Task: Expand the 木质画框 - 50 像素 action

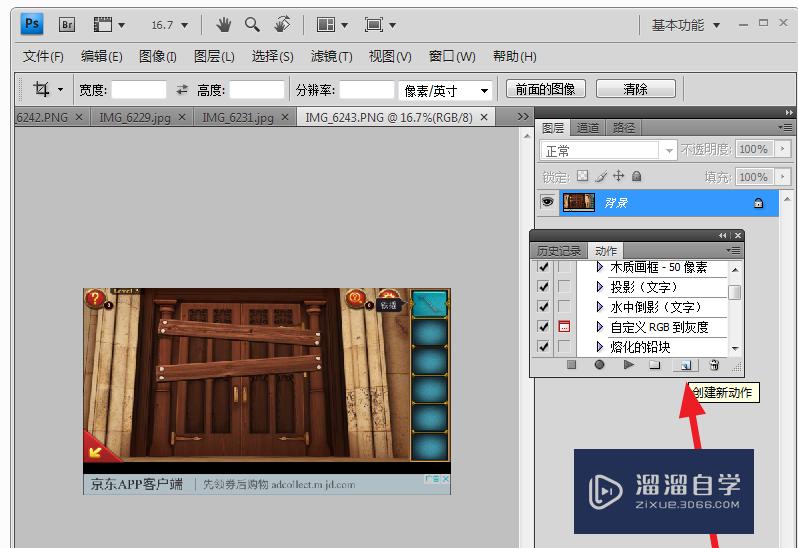Action: point(600,267)
